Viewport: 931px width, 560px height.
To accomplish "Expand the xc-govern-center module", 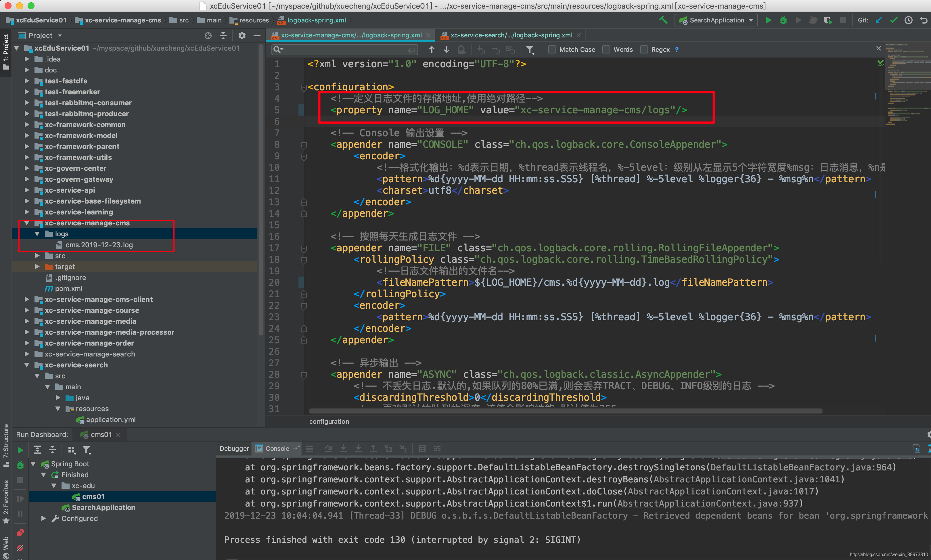I will click(x=27, y=168).
